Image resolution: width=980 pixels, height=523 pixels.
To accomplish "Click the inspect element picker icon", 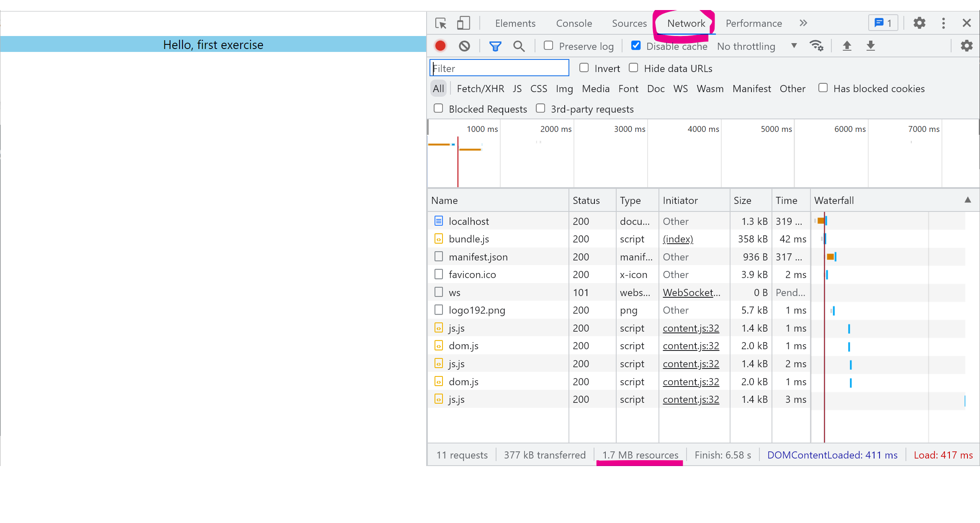I will pyautogui.click(x=441, y=23).
